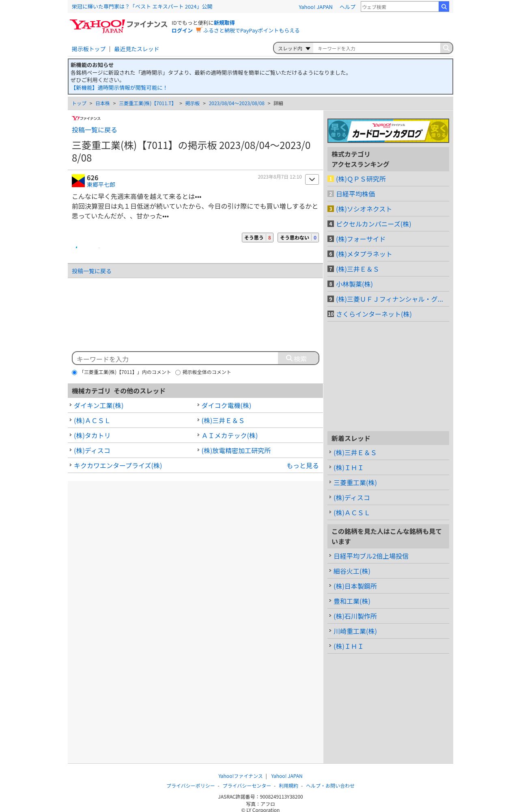The width and height of the screenshot is (521, 812).
Task: Open the ベスト エキスパート 2024 announcement link
Action: pos(142,6)
